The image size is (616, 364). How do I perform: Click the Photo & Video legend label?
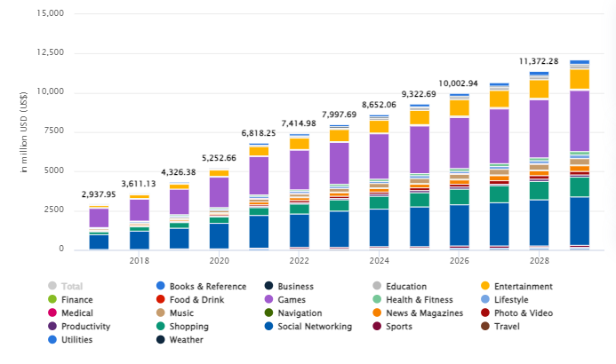tap(524, 313)
